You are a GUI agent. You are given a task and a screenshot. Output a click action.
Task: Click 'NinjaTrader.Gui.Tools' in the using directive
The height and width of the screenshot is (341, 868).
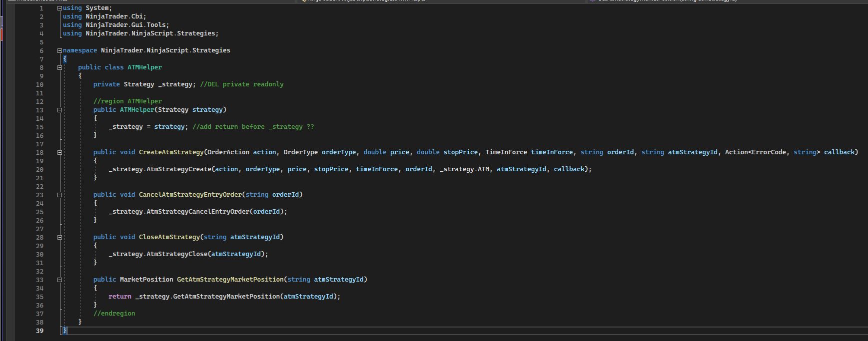(x=125, y=25)
